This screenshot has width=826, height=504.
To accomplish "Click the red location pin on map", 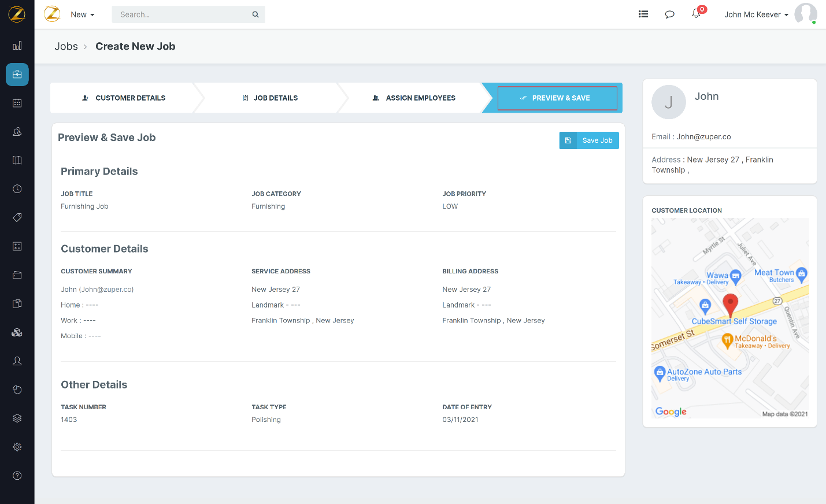I will pos(730,304).
